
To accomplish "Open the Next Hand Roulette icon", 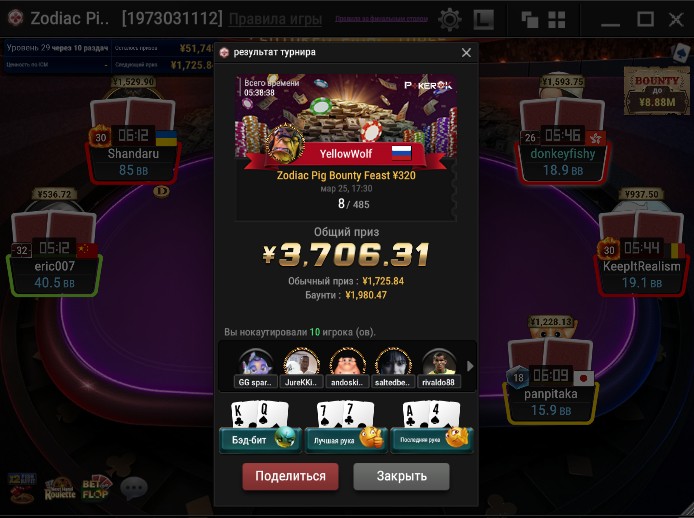I will click(x=60, y=489).
